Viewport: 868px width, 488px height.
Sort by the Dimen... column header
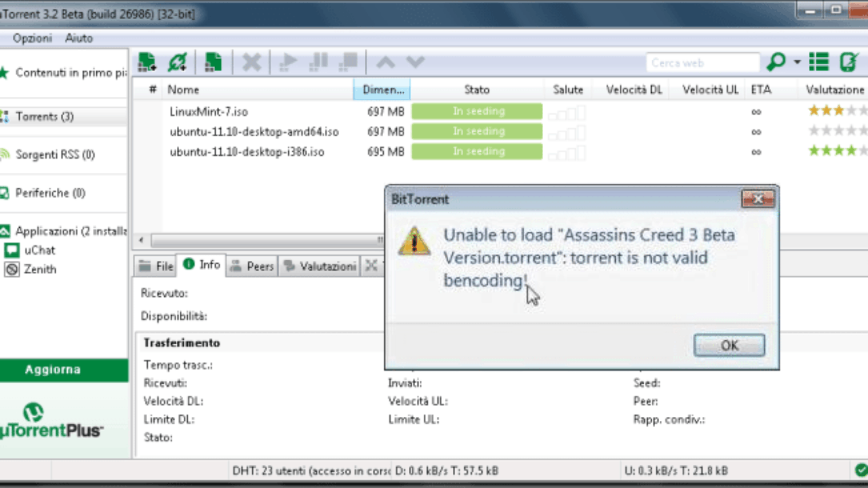point(382,89)
